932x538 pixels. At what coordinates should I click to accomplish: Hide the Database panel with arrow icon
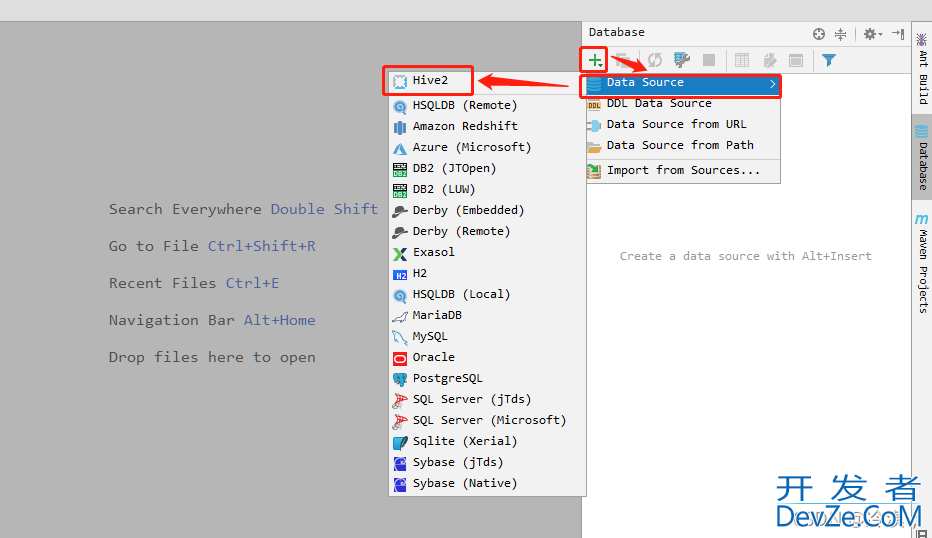pyautogui.click(x=898, y=34)
